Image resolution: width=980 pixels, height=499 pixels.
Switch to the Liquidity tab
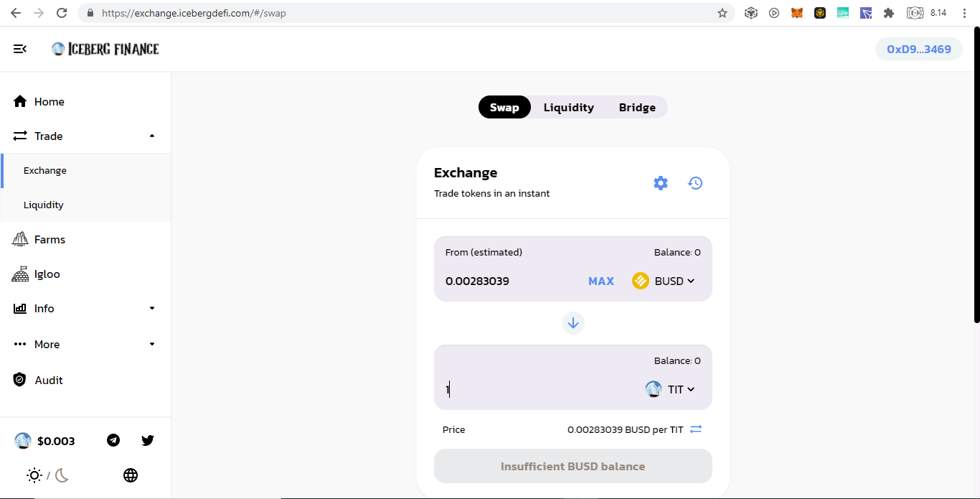[x=569, y=108]
